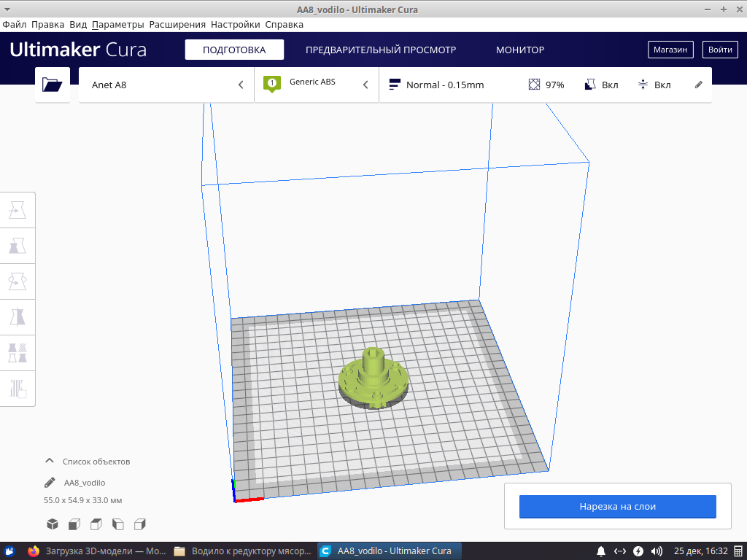Click the Ultimaker Cura logo
747x560 pixels.
click(77, 50)
